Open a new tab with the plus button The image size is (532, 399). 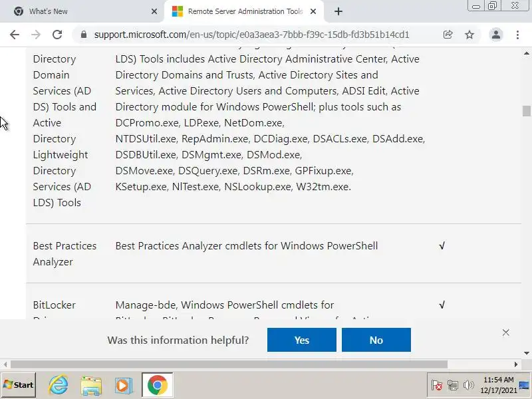click(338, 11)
